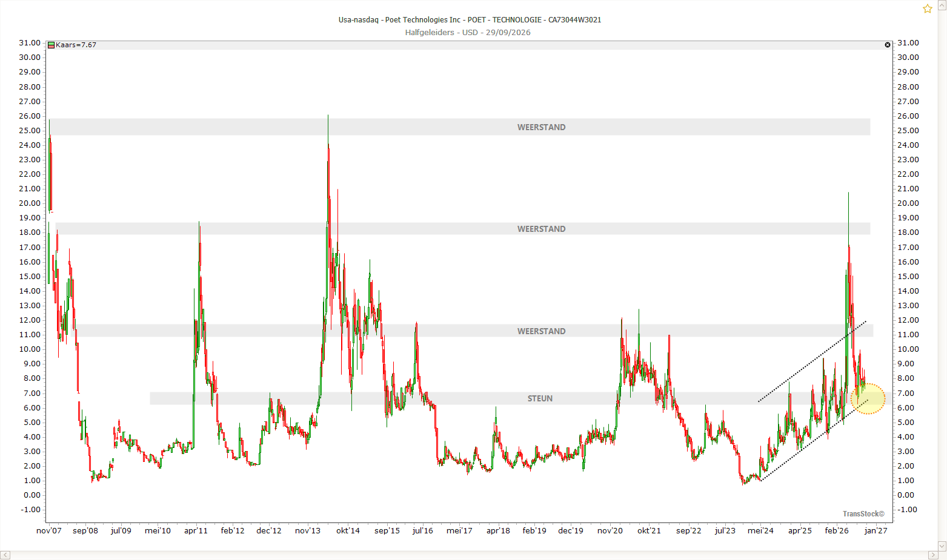Image resolution: width=947 pixels, height=560 pixels.
Task: Click the Kaars legend color icon
Action: [52, 45]
